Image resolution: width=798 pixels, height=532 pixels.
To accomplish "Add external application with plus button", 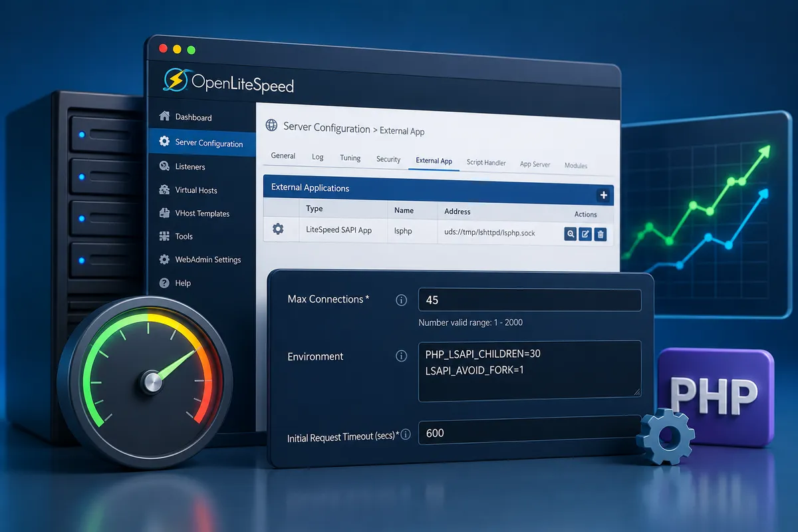I will click(603, 195).
